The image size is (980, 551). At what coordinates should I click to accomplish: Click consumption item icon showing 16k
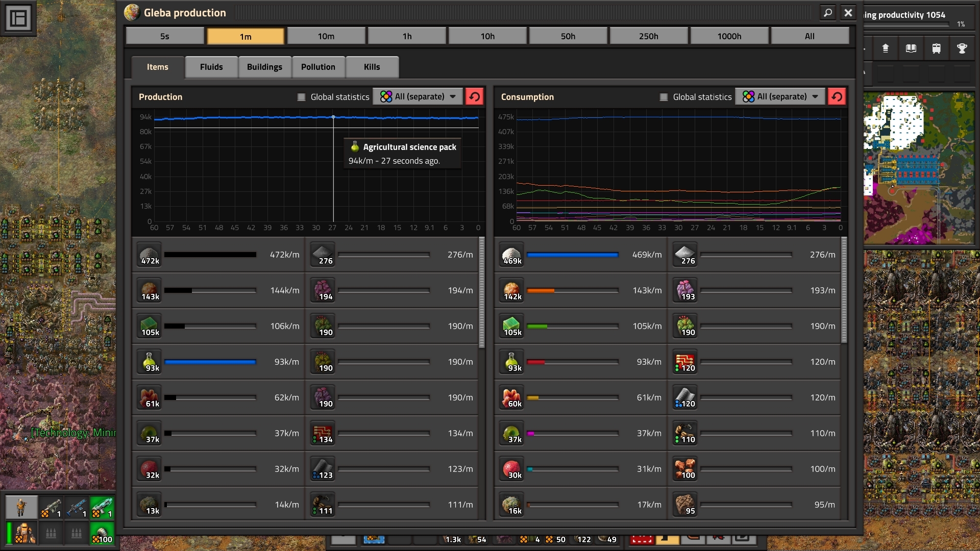point(511,505)
